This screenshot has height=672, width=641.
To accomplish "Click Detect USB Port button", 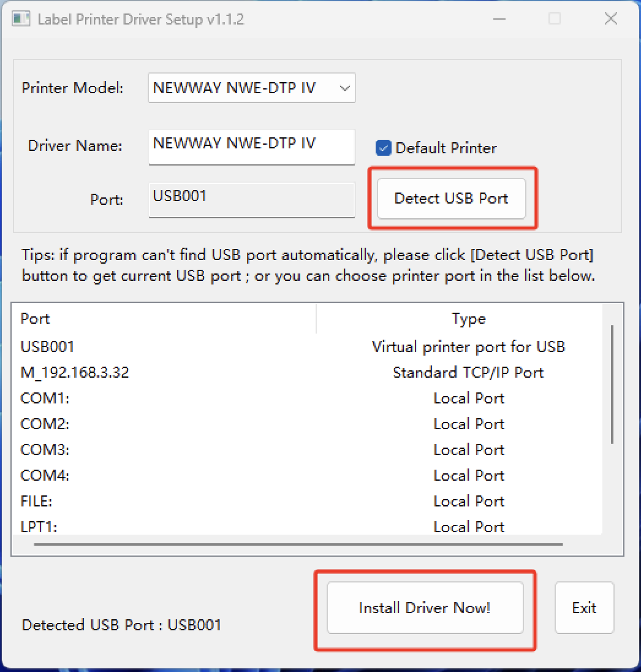I will point(451,199).
